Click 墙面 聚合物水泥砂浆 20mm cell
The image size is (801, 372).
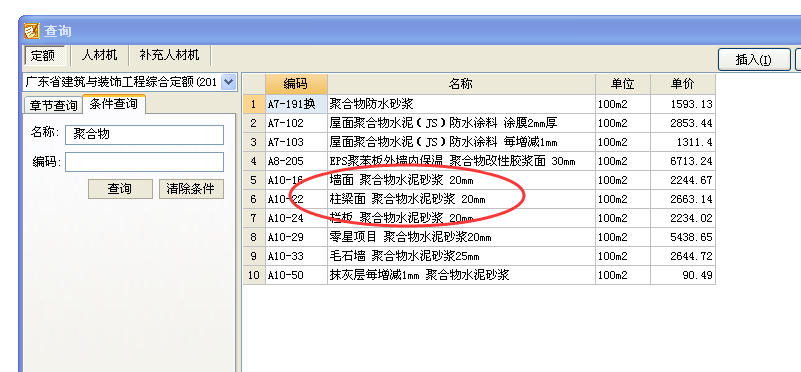point(461,180)
